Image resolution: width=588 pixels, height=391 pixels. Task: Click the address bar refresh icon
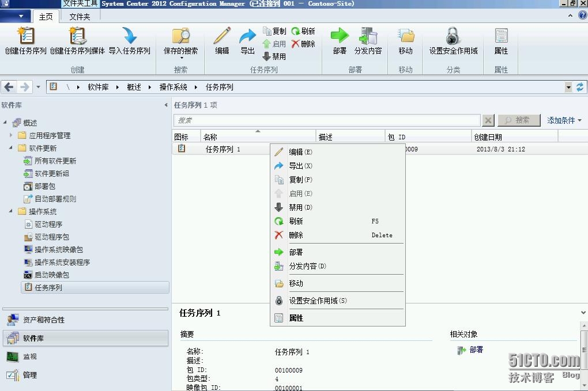tap(580, 88)
